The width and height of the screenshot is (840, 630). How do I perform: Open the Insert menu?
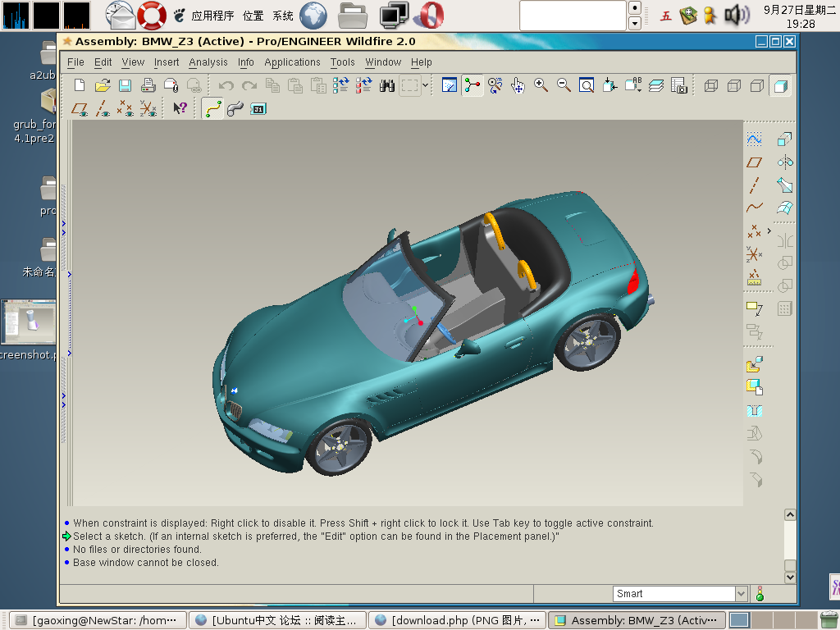coord(167,62)
